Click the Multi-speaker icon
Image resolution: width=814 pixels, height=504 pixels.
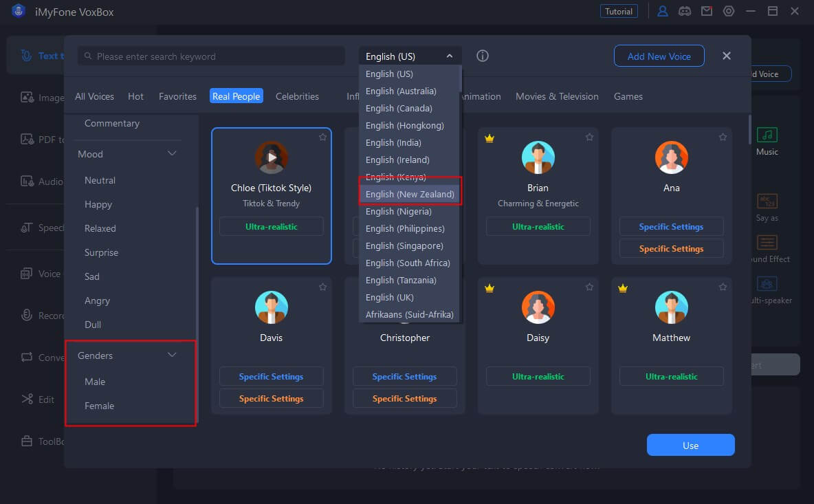click(767, 284)
